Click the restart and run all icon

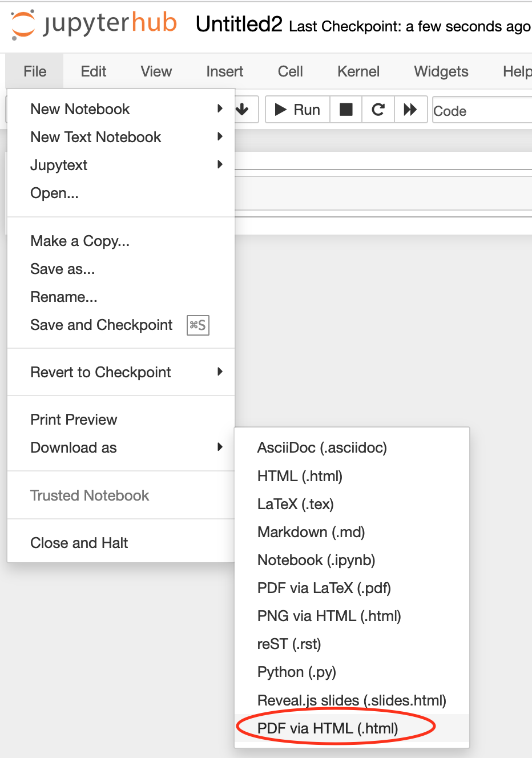click(410, 110)
